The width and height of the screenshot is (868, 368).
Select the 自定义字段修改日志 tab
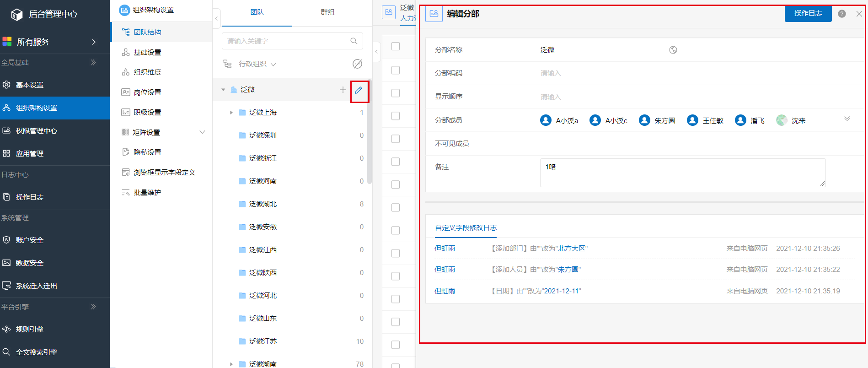466,227
